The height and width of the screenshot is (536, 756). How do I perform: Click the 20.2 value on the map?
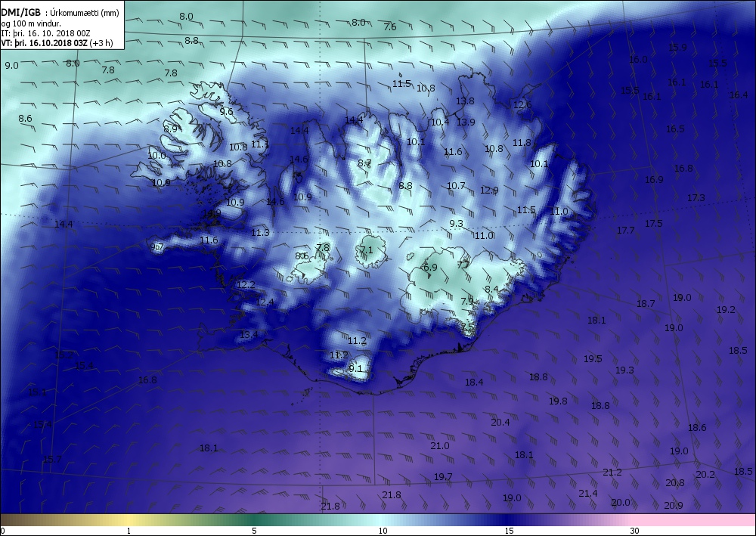coord(705,474)
